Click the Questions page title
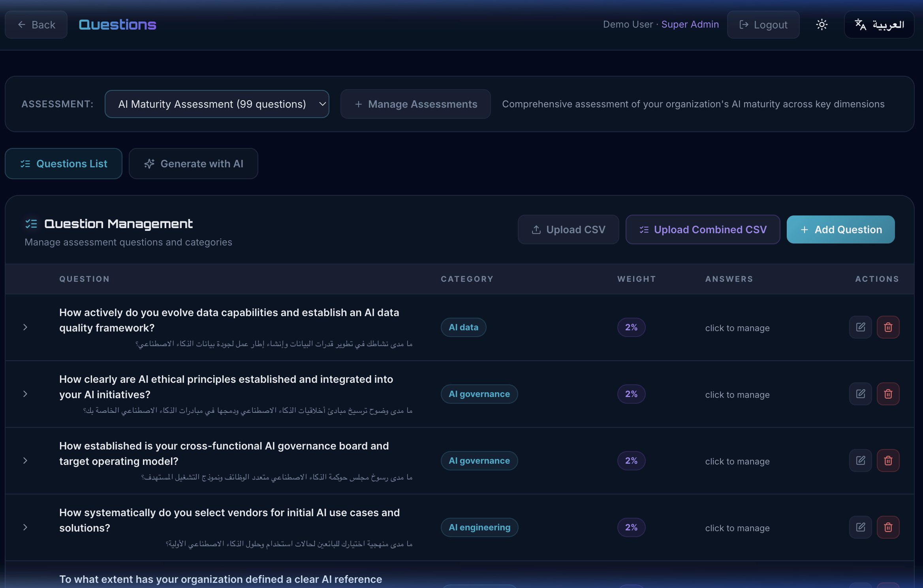923x588 pixels. [117, 24]
